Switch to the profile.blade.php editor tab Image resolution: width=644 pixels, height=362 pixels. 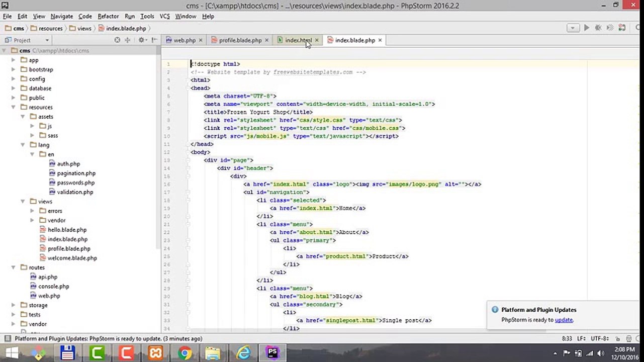[240, 40]
